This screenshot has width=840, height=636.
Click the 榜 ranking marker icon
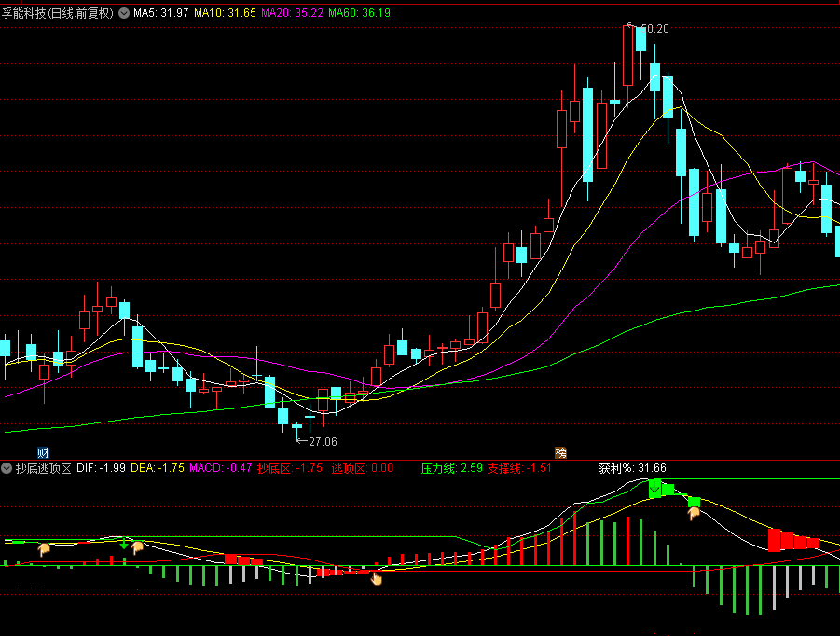click(x=560, y=452)
